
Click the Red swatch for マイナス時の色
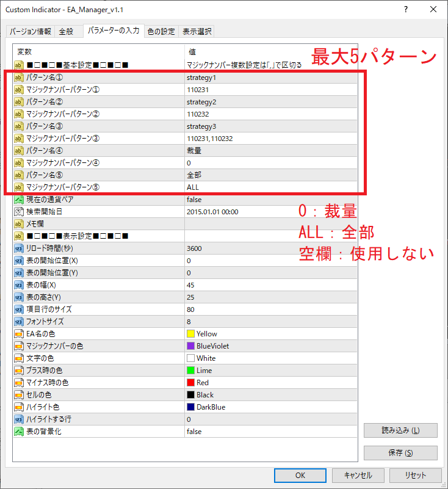click(x=190, y=382)
